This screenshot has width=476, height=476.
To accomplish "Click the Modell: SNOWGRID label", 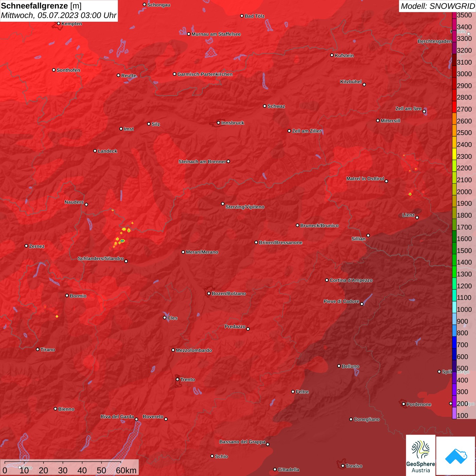I will (438, 6).
